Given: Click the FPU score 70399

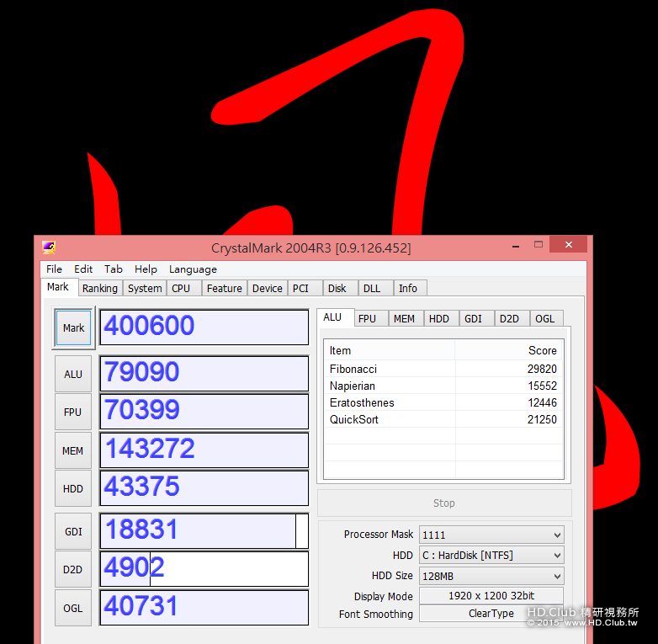Looking at the screenshot, I should click(204, 412).
